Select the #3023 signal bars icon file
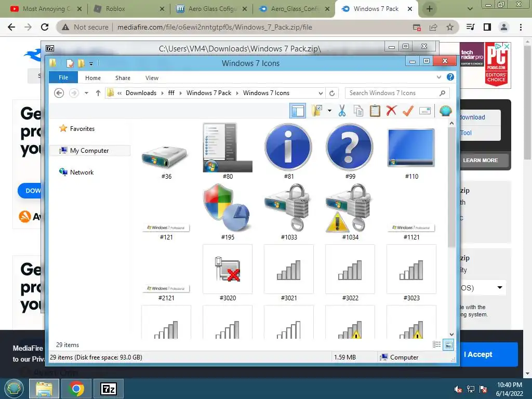532x399 pixels. pyautogui.click(x=411, y=273)
